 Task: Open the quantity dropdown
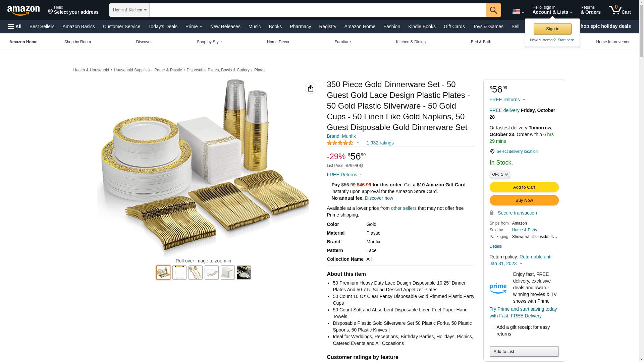point(500,174)
